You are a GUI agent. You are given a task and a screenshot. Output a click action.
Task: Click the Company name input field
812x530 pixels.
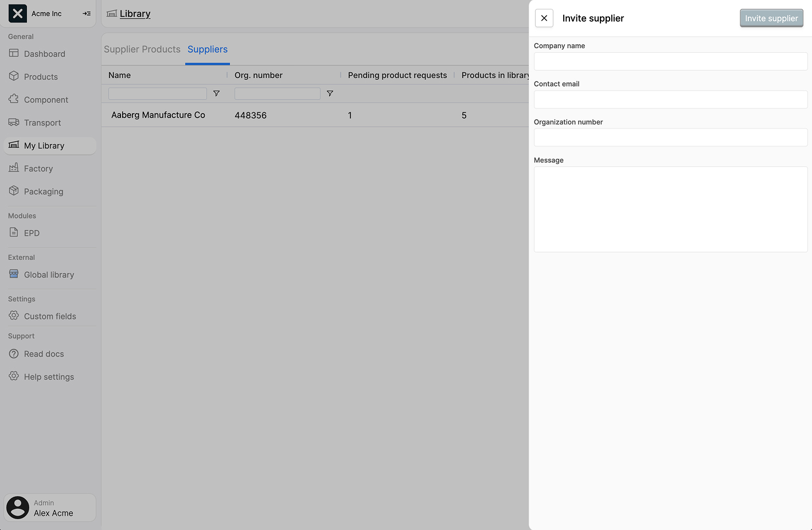click(670, 61)
